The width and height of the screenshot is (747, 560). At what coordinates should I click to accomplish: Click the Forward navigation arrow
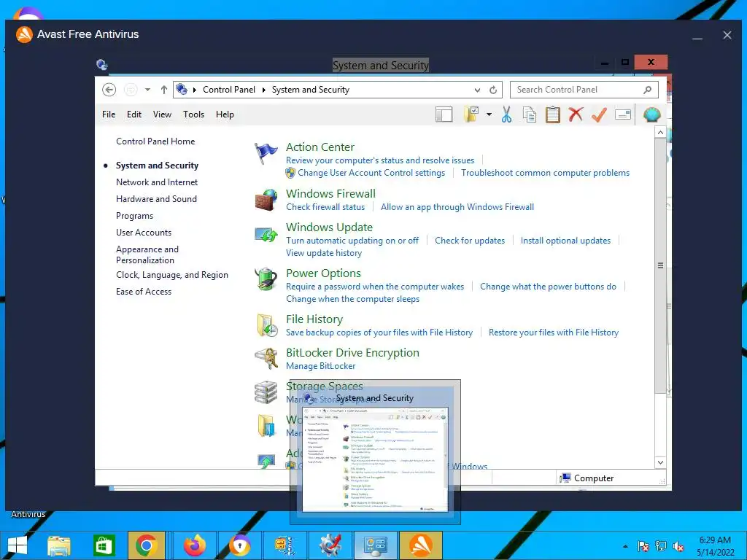131,90
